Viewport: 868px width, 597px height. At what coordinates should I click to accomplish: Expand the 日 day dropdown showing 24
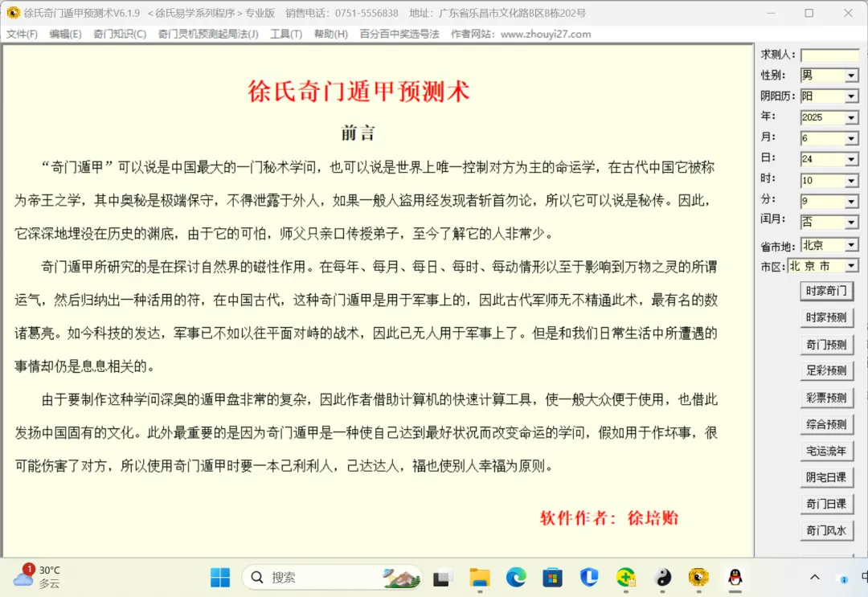(x=851, y=159)
